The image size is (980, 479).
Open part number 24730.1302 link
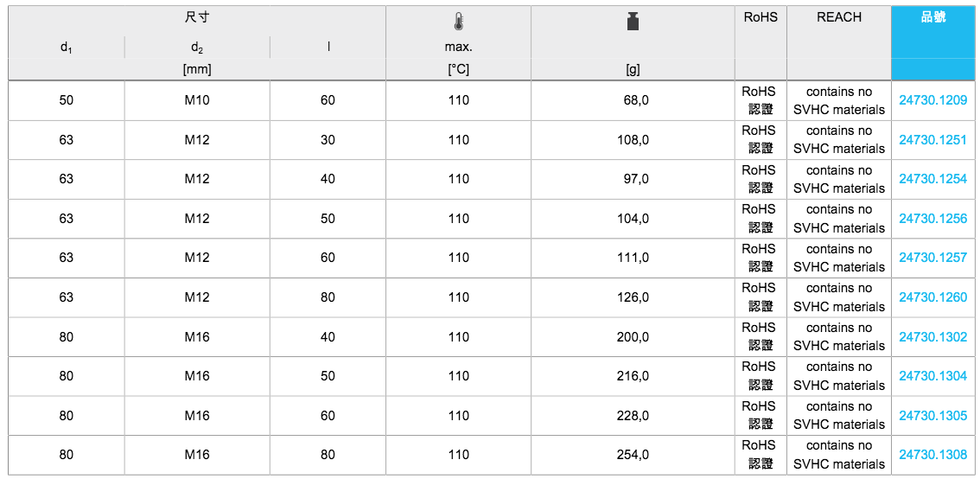click(x=932, y=337)
